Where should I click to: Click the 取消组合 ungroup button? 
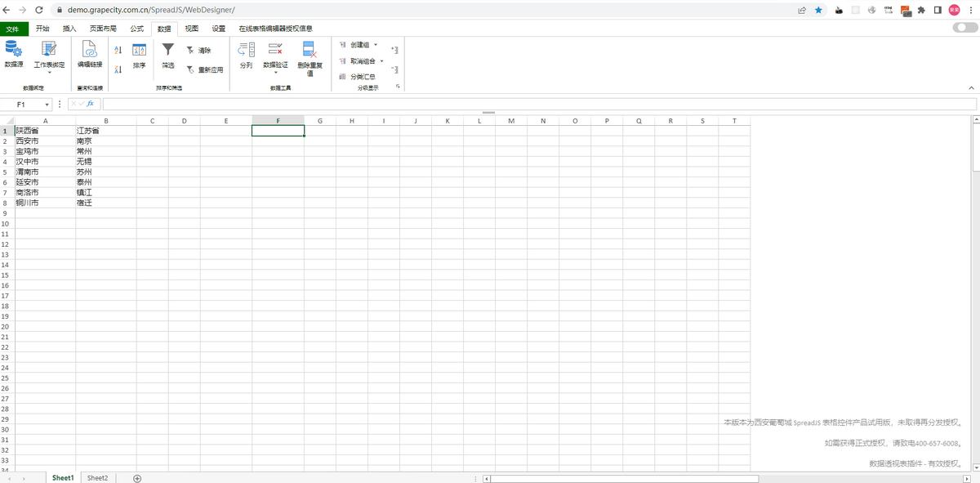(357, 60)
